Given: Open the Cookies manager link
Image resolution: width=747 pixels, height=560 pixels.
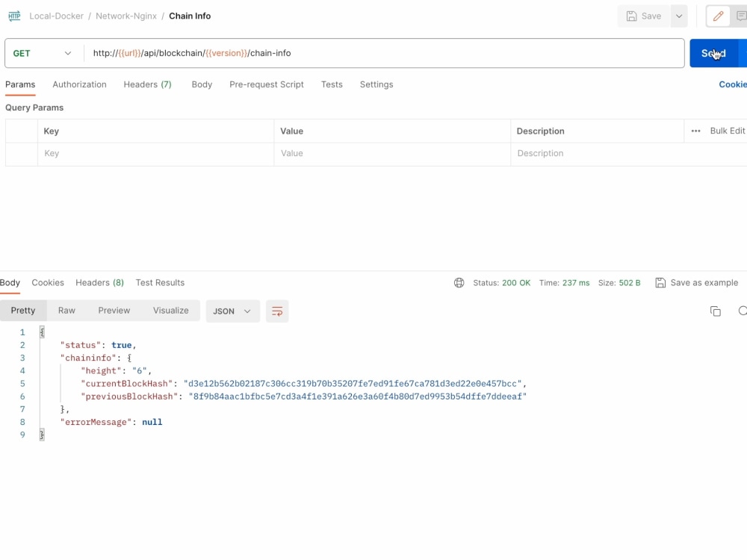Looking at the screenshot, I should 733,84.
